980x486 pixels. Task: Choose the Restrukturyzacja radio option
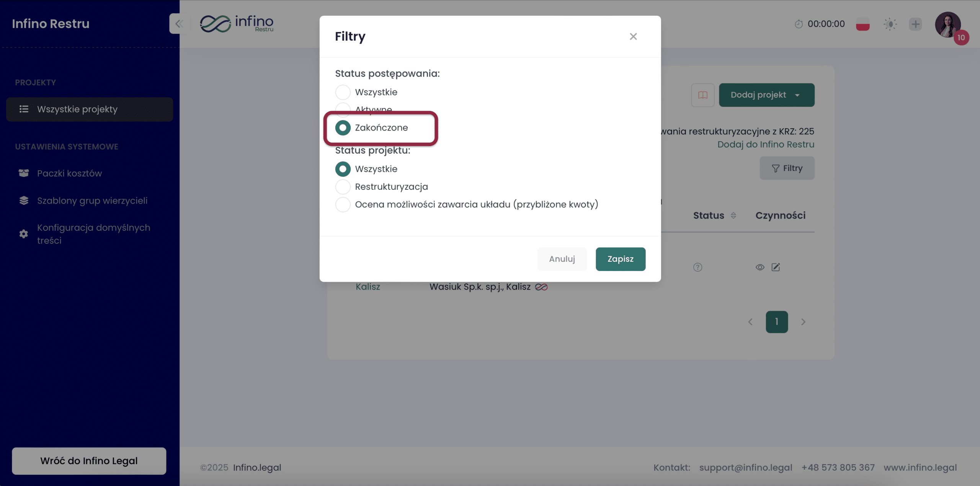(343, 187)
